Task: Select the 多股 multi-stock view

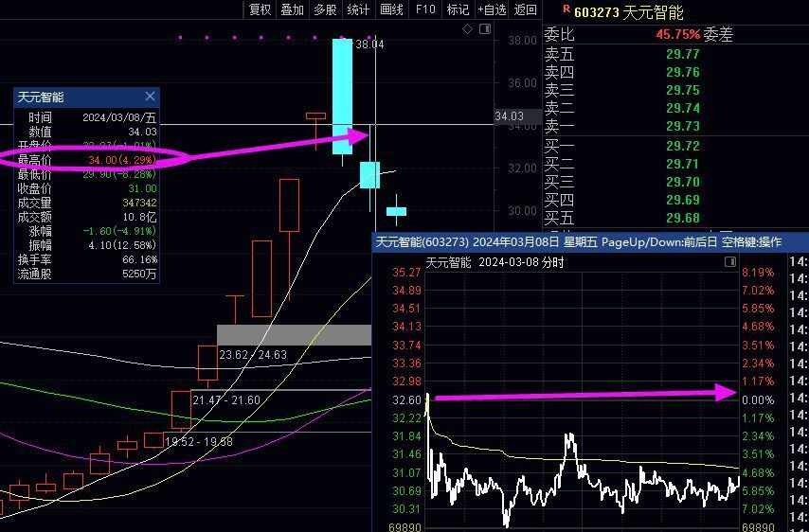Action: click(x=325, y=9)
